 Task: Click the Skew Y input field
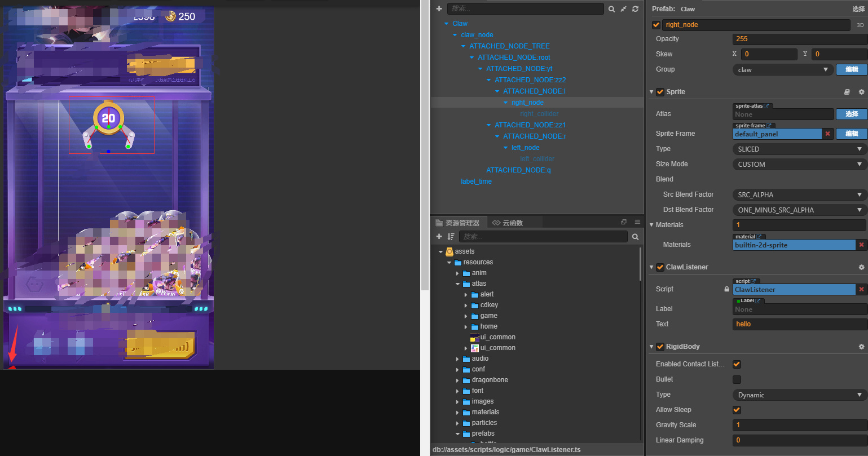click(839, 54)
